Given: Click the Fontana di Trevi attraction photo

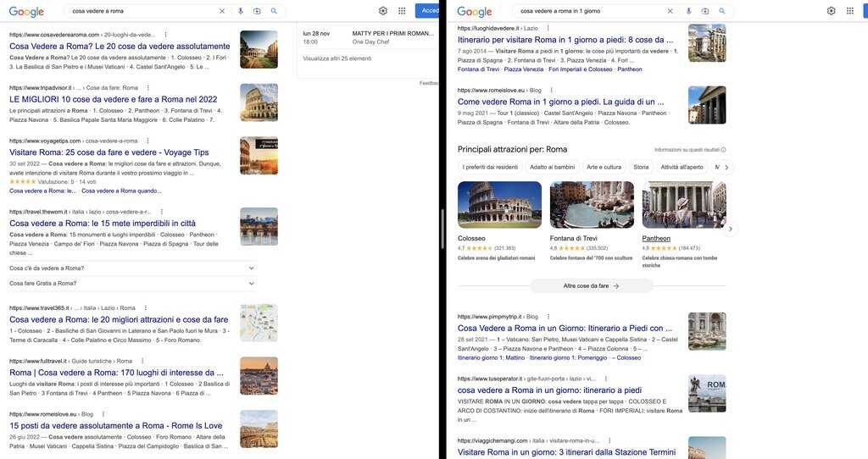Looking at the screenshot, I should click(x=592, y=205).
